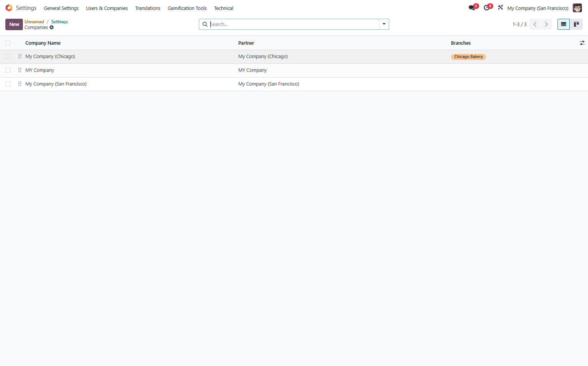The width and height of the screenshot is (588, 366).
Task: Follow the Settings breadcrumb link
Action: [60, 22]
